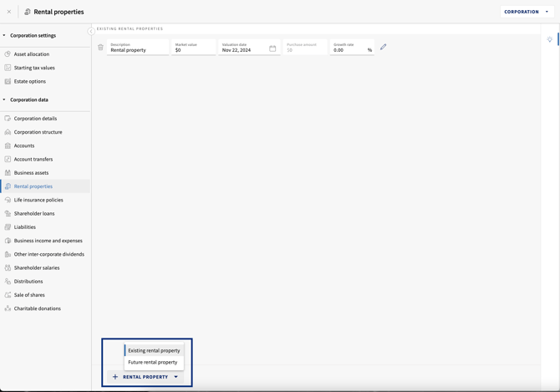Click the Rental properties sidebar icon
Screen dimensions: 560x392
(x=8, y=186)
